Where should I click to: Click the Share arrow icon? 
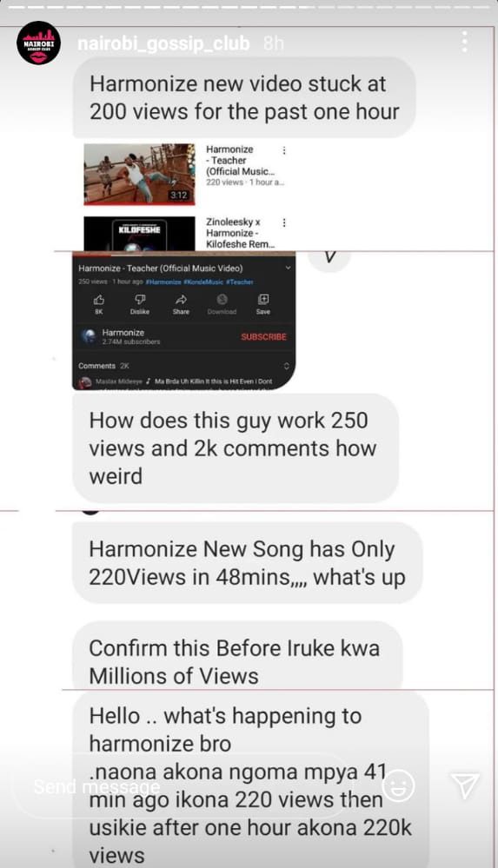point(181,300)
